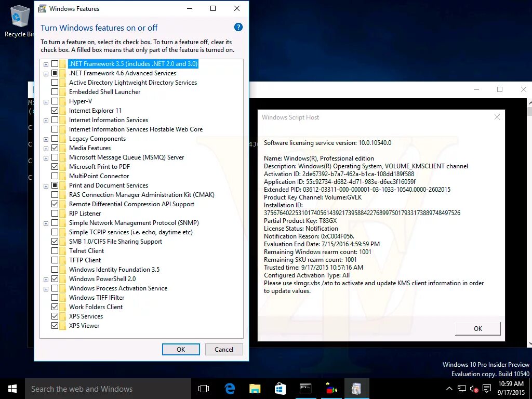Expand Microsoft Message Queue (MSMQ) Server
Screen dimensions: 532x399
[x=46, y=157]
